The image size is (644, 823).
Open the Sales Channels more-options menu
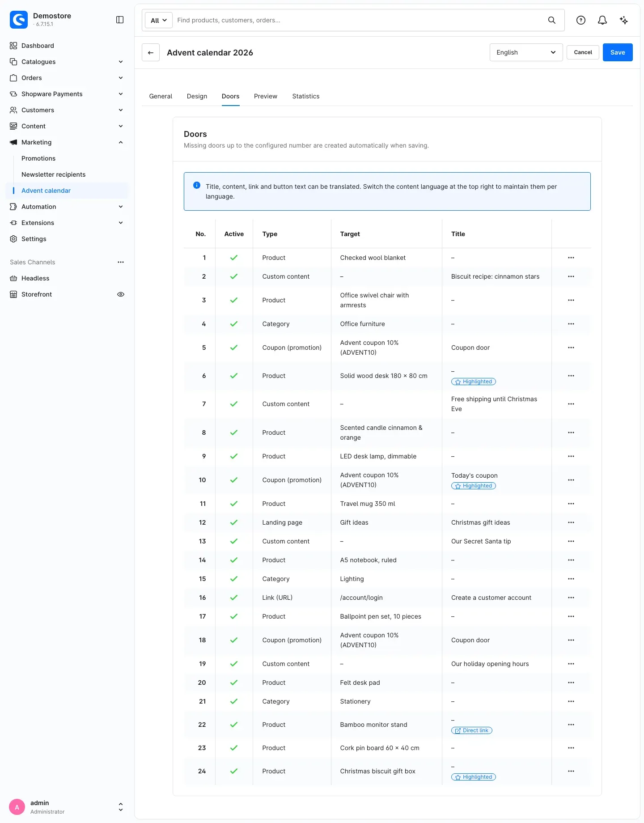121,262
